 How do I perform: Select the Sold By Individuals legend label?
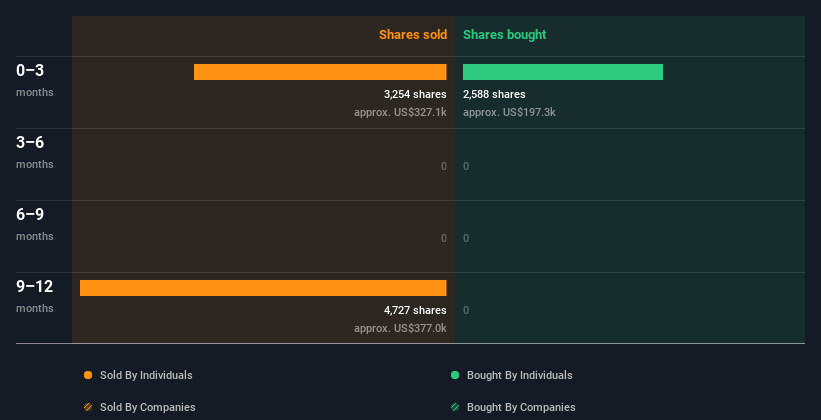(x=146, y=375)
